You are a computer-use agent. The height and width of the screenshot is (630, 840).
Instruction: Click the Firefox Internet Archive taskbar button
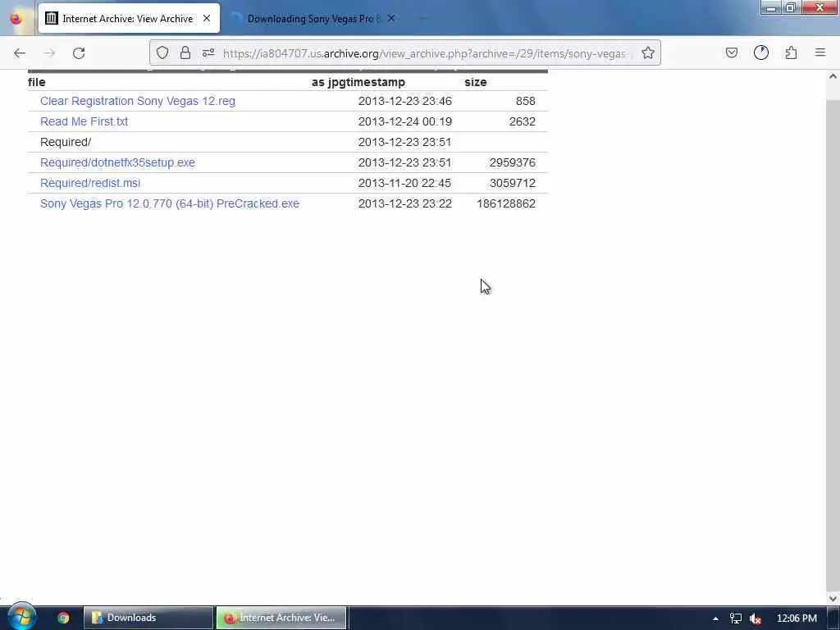281,618
